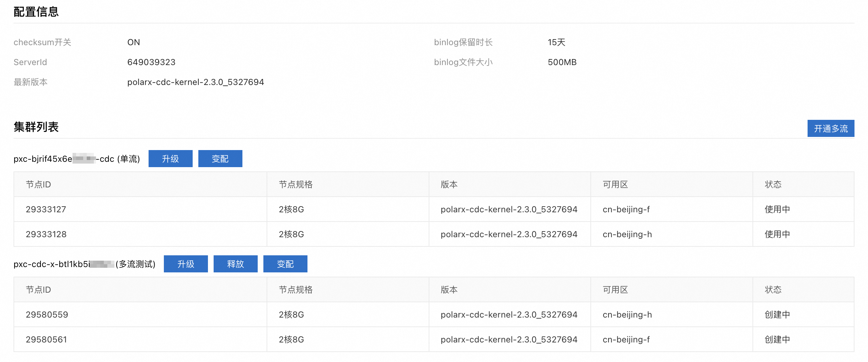Click the 版本 header in the 单流 table
The height and width of the screenshot is (362, 868).
449,185
